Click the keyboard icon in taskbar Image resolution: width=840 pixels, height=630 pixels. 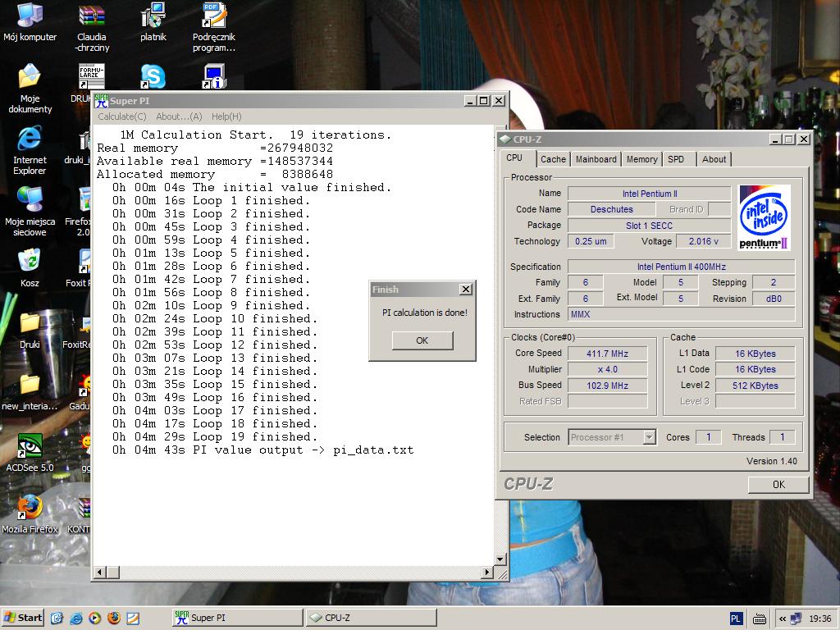(759, 619)
